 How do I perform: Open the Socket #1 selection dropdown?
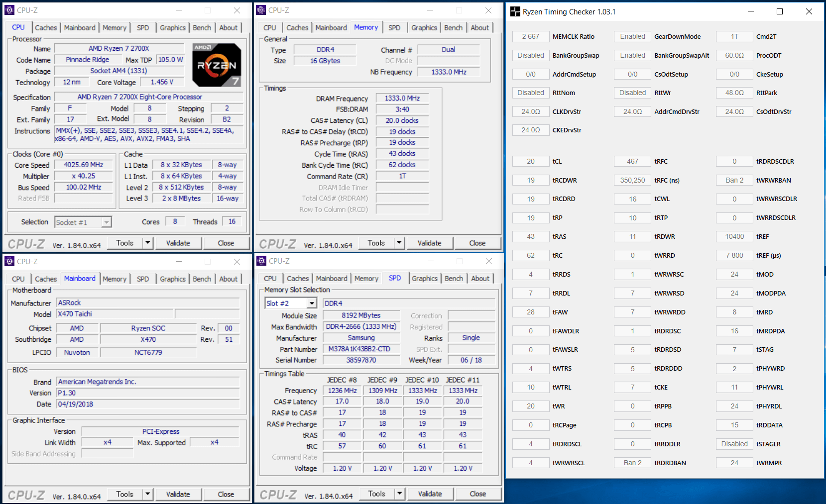pyautogui.click(x=106, y=222)
